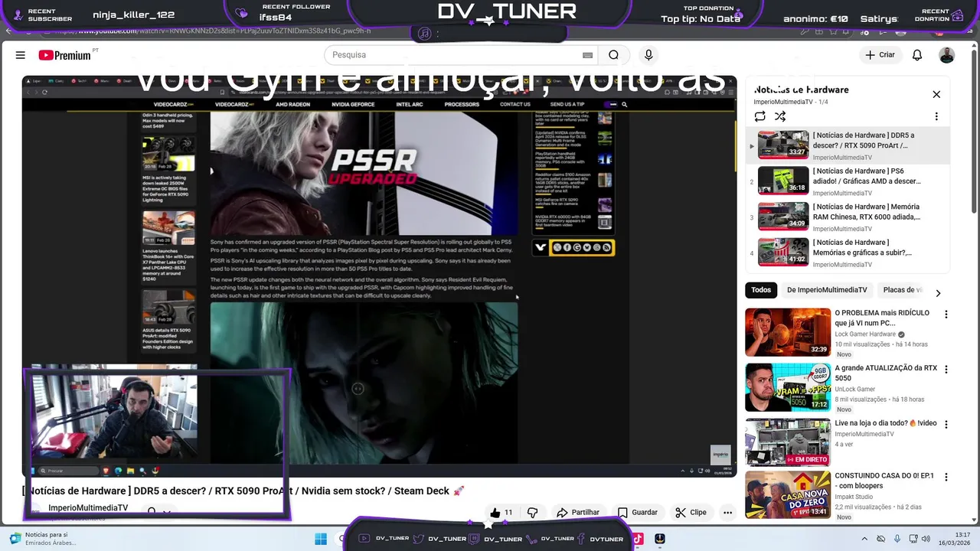Open the notifications bell
The image size is (980, 551).
[x=917, y=55]
